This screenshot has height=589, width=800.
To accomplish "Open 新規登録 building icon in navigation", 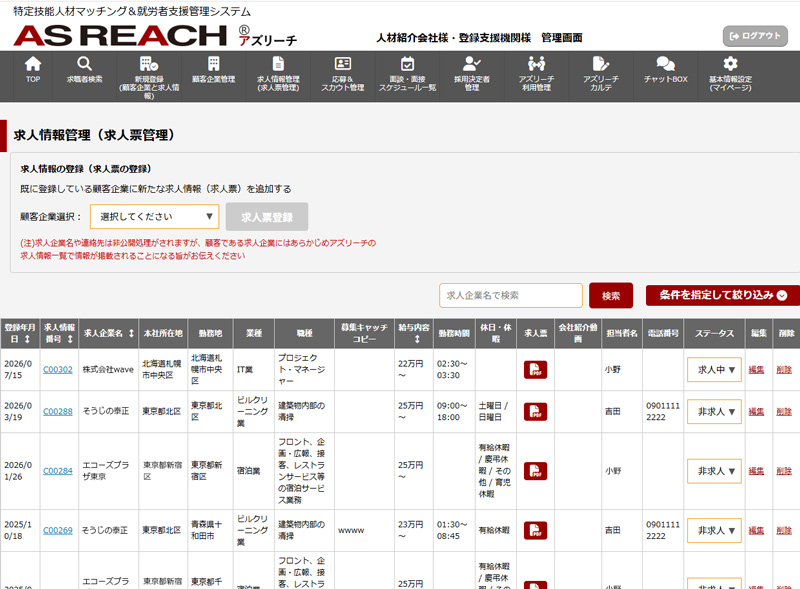I will click(148, 64).
